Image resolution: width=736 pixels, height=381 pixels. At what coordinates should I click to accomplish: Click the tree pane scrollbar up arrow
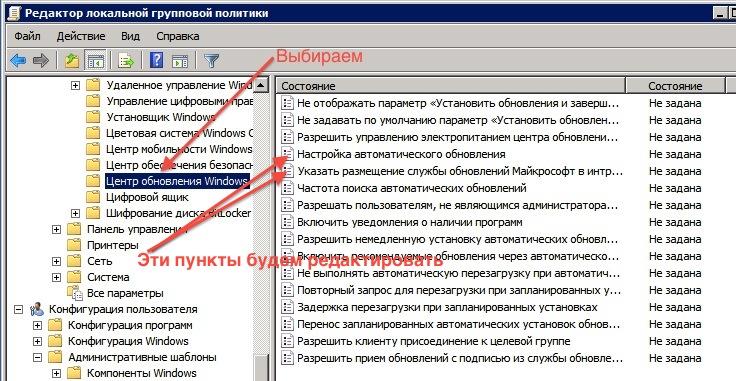(x=261, y=85)
